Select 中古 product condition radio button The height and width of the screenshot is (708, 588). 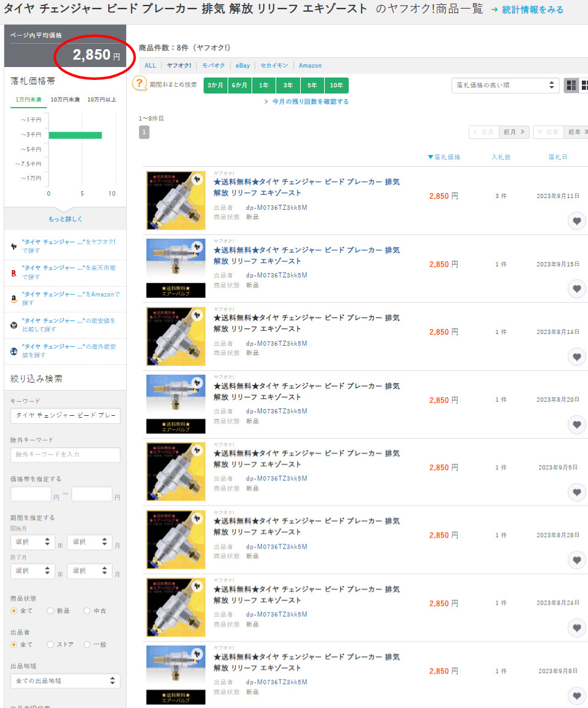[87, 611]
